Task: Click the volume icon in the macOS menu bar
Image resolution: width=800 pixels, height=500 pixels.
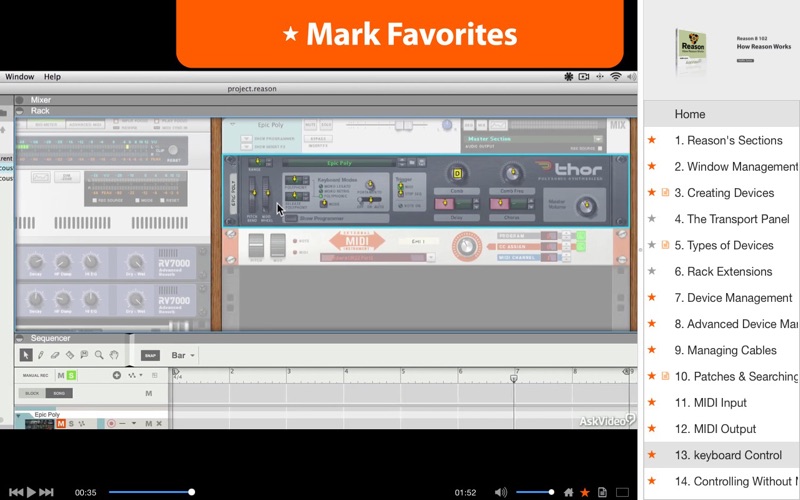Action: pos(632,77)
